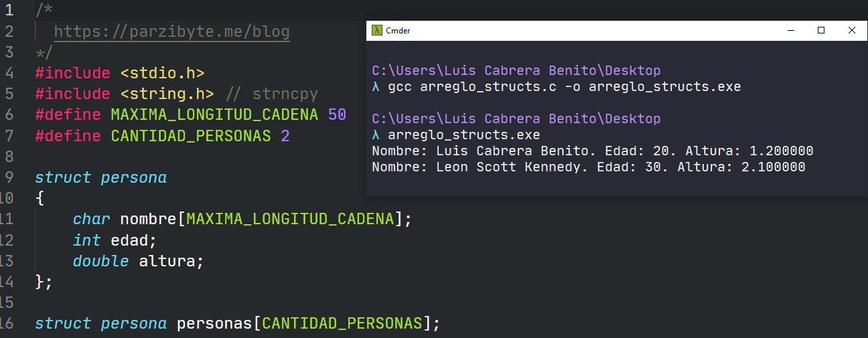The image size is (868, 338).
Task: Click the personas array declaration on line 16
Action: [238, 324]
